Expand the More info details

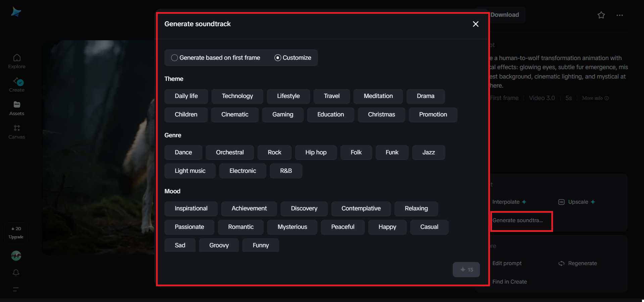(595, 98)
